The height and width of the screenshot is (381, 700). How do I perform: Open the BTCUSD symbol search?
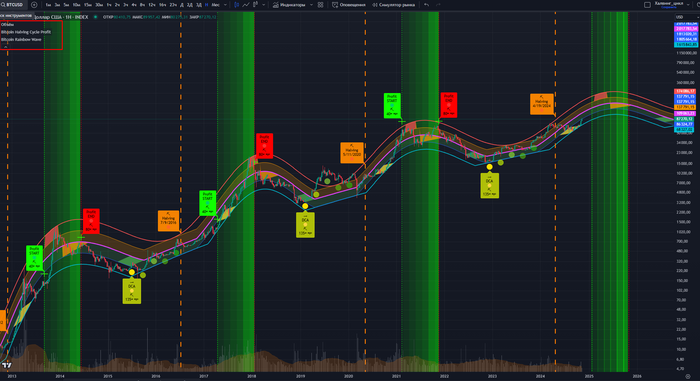click(x=12, y=4)
